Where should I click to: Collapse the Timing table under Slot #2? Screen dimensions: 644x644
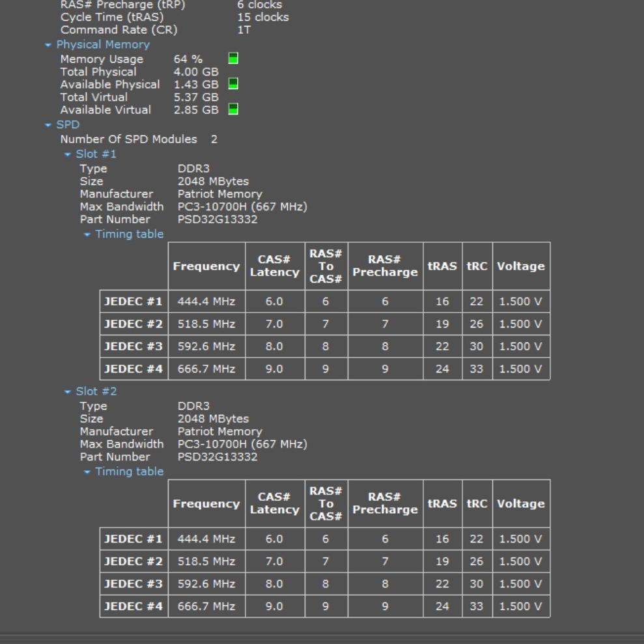(87, 472)
